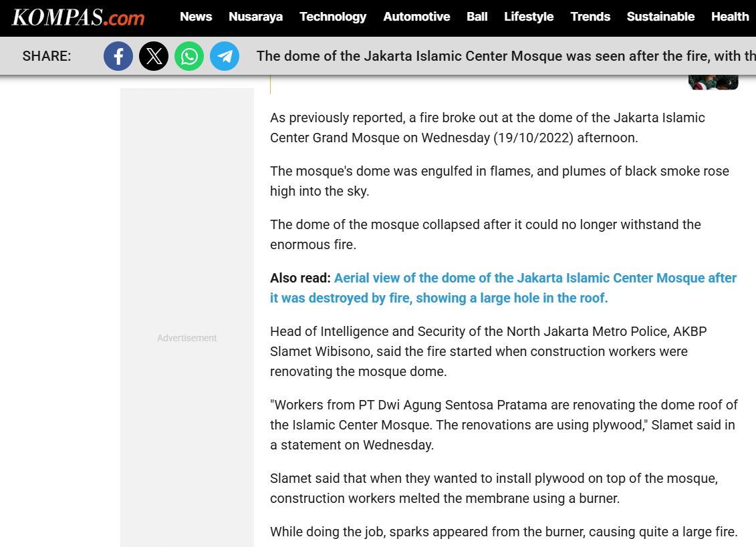
Task: Share the article on Facebook
Action: 118,56
